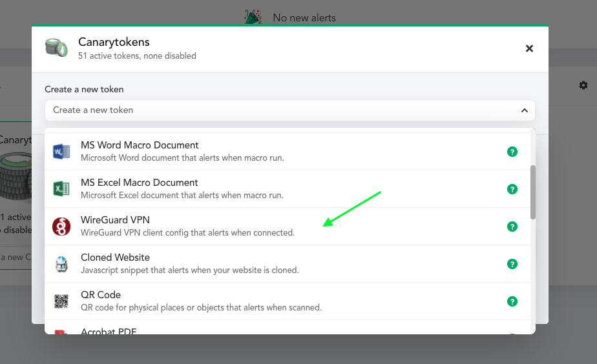Open help for QR Code token

(x=512, y=301)
